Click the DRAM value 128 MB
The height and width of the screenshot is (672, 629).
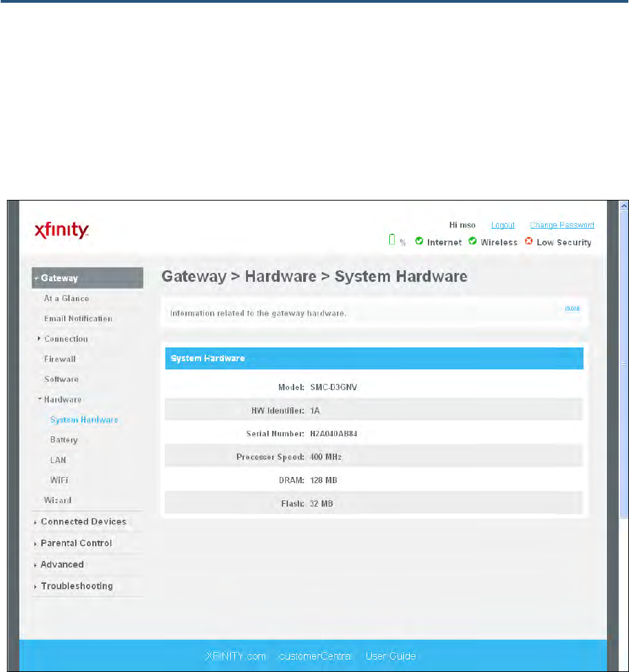click(324, 480)
